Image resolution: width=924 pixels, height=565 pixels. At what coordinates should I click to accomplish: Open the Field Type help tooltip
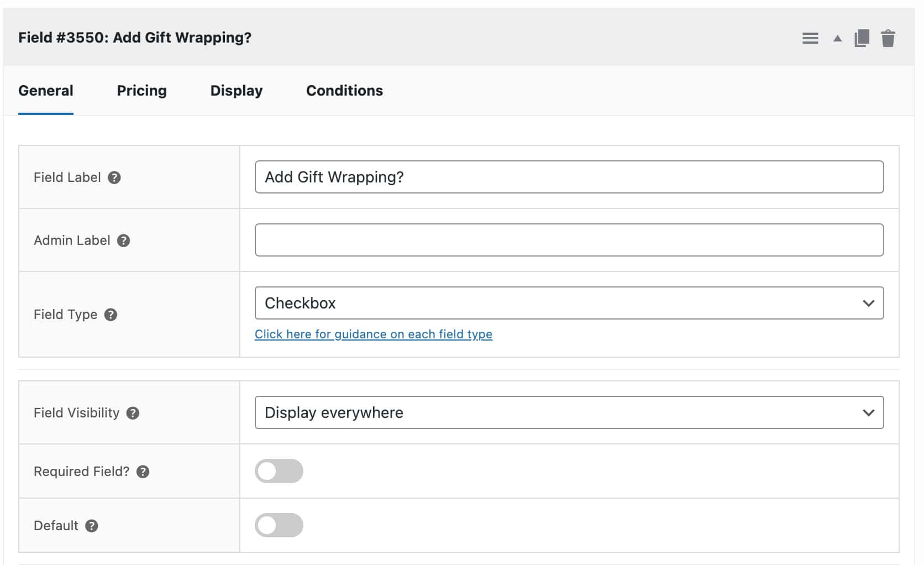(111, 315)
